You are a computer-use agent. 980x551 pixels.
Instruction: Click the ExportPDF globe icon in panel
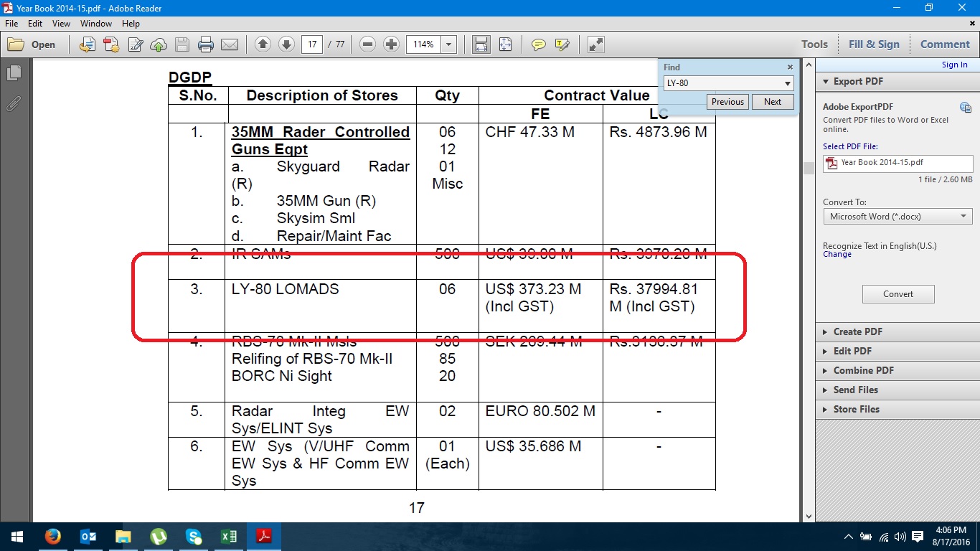[x=966, y=107]
